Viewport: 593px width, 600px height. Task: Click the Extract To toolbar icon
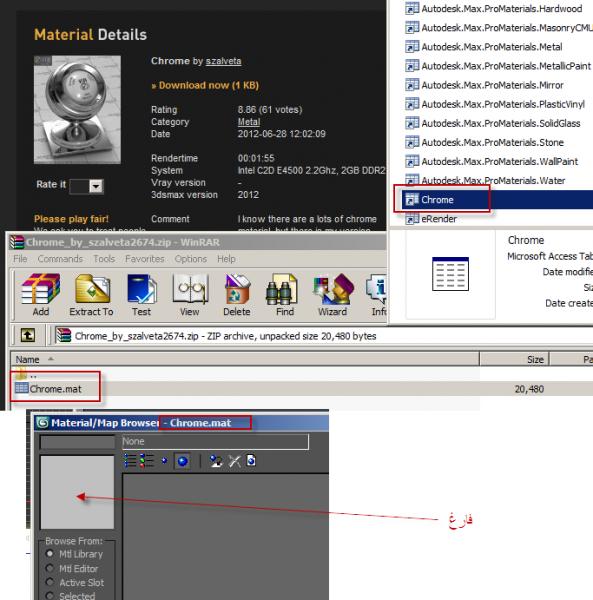click(x=91, y=295)
